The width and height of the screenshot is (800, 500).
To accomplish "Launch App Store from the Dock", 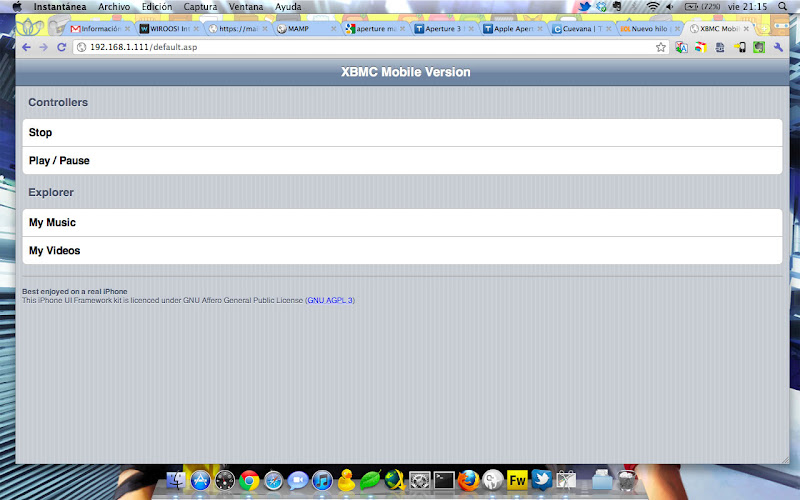I will point(201,480).
